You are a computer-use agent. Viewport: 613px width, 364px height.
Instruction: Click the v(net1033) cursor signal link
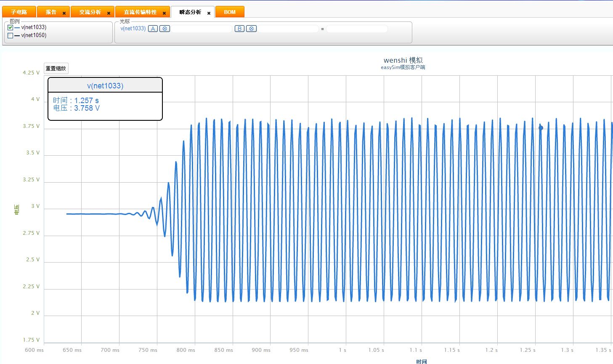pyautogui.click(x=133, y=29)
